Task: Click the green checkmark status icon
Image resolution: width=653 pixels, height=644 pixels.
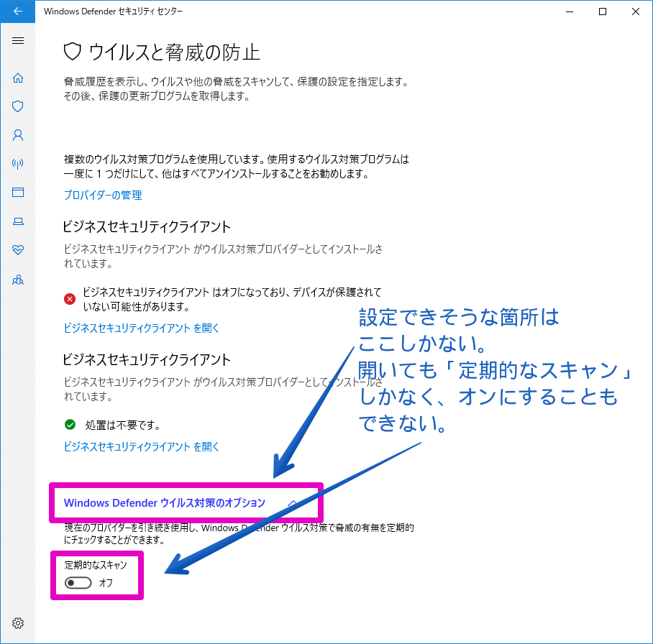Action: point(70,425)
